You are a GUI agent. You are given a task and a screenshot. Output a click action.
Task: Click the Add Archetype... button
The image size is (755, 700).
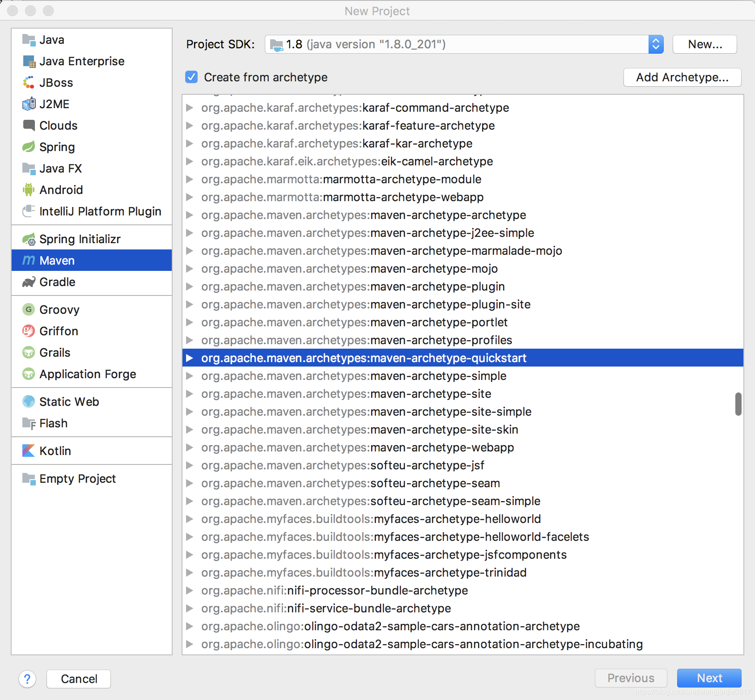(682, 77)
